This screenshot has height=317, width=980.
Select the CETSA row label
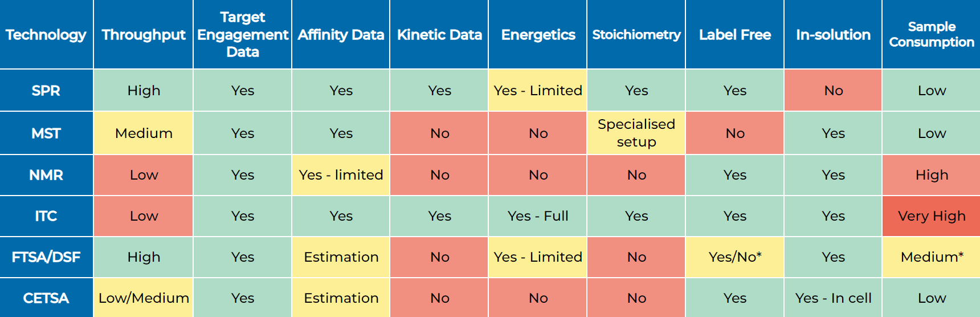[x=46, y=298]
